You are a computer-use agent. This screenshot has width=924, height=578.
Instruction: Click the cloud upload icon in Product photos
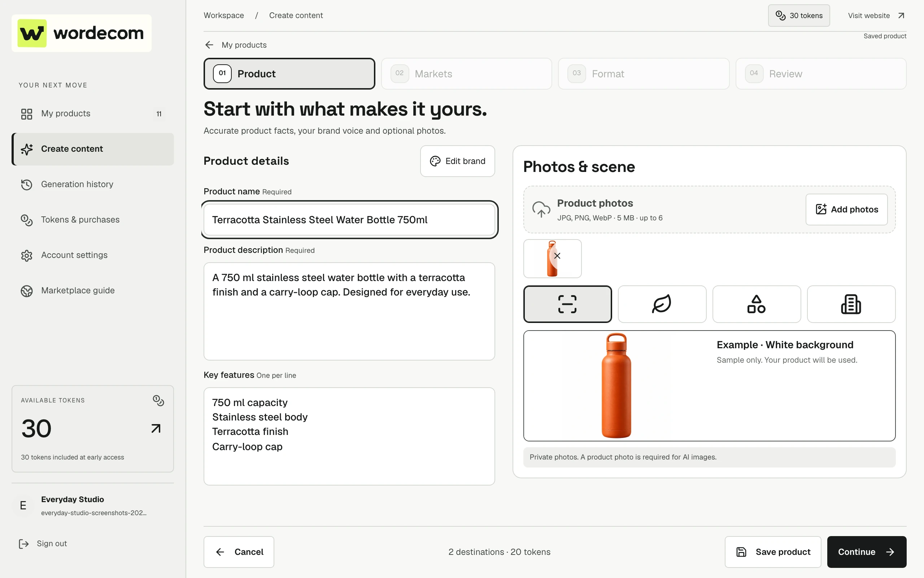point(541,209)
